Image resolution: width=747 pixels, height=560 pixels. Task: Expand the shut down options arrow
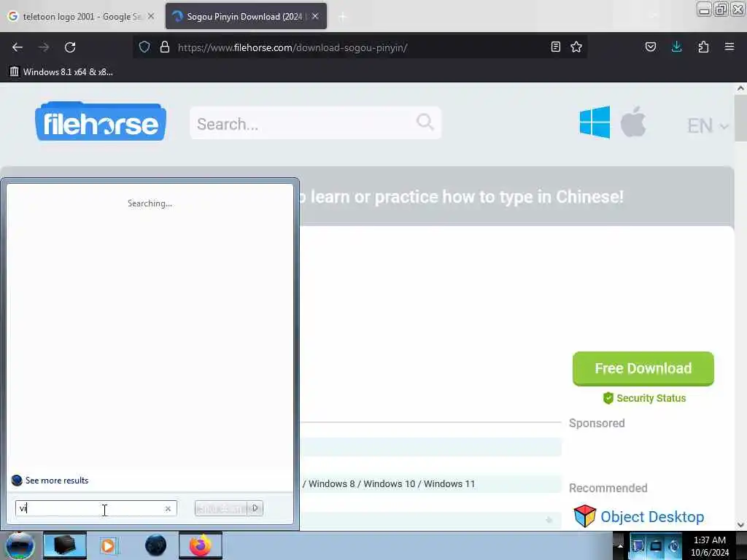pyautogui.click(x=255, y=508)
